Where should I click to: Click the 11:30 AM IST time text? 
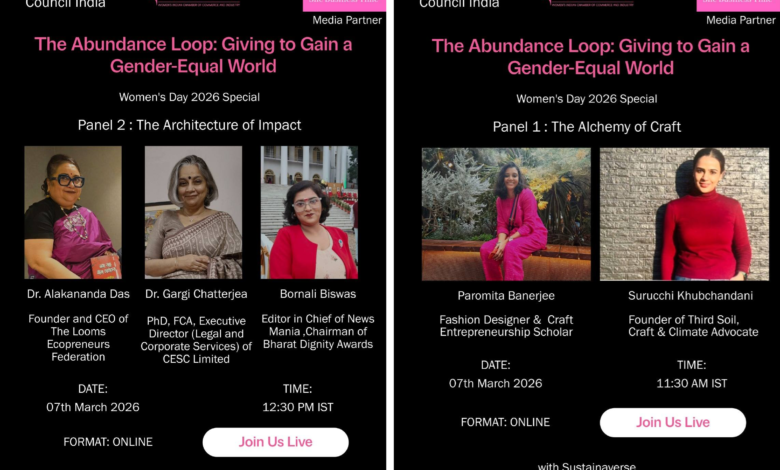click(692, 383)
